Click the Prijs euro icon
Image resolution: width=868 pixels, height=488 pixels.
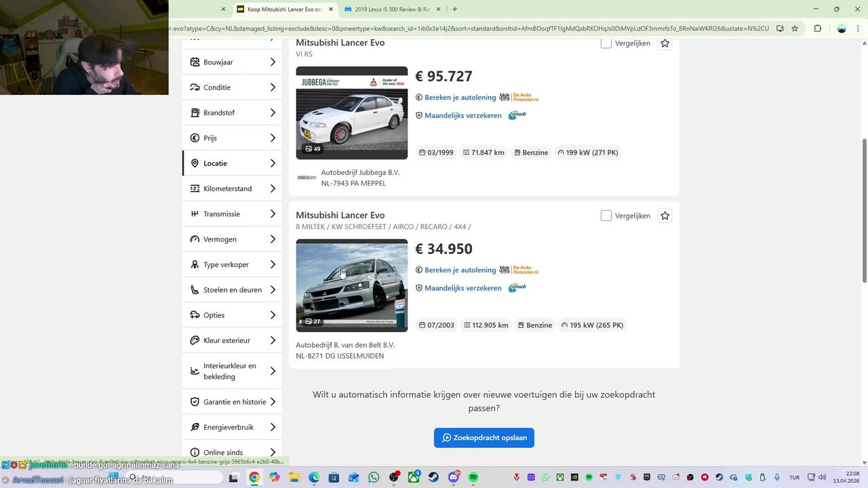195,138
